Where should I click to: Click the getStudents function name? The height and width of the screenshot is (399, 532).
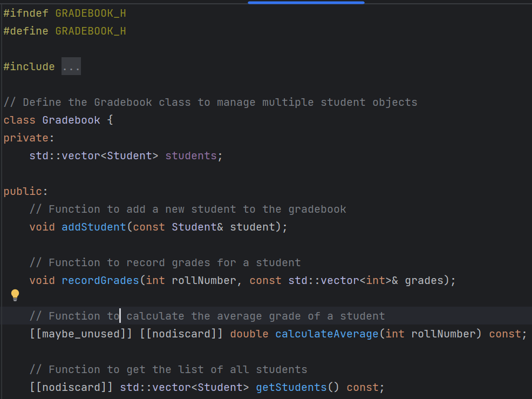(x=291, y=388)
